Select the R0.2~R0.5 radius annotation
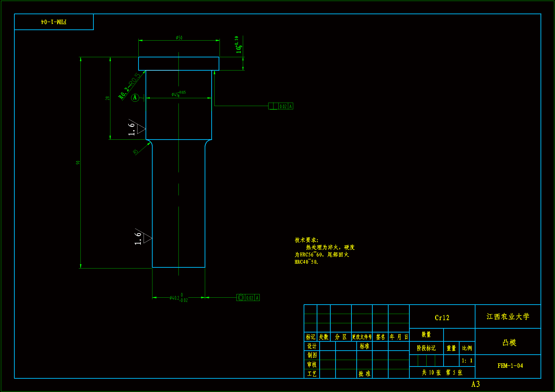The height and width of the screenshot is (392, 555). tap(129, 86)
